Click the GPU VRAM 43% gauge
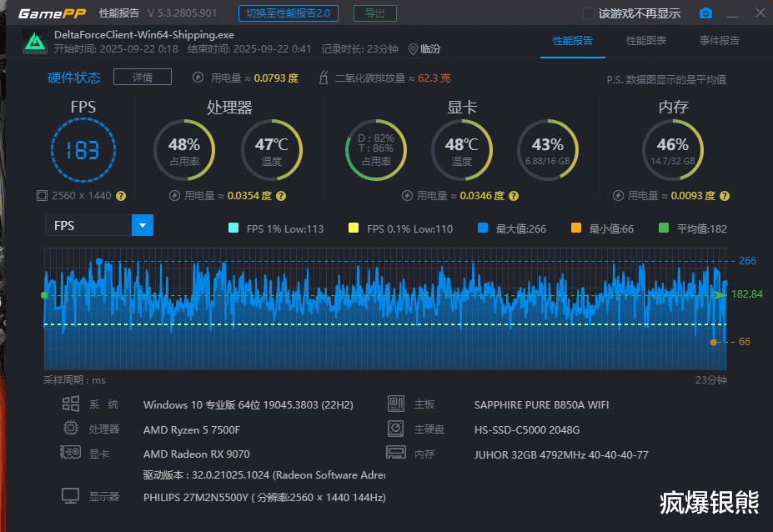Image resolution: width=773 pixels, height=532 pixels. click(x=548, y=150)
